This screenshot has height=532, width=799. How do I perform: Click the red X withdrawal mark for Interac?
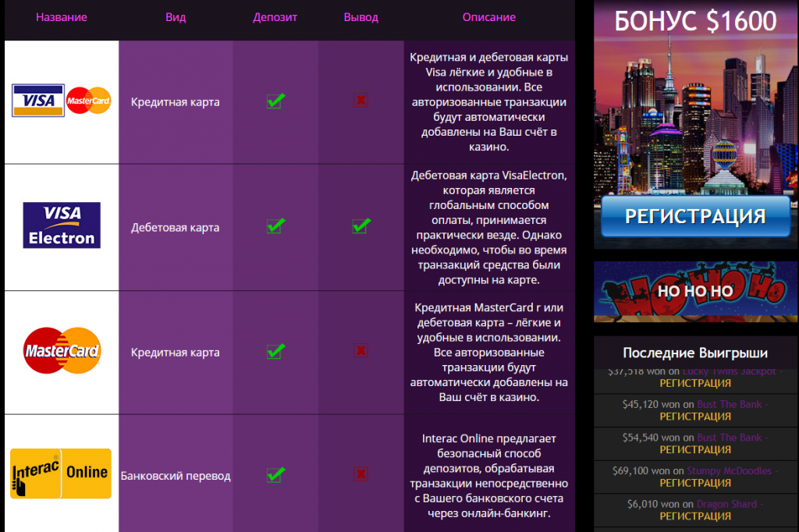360,474
